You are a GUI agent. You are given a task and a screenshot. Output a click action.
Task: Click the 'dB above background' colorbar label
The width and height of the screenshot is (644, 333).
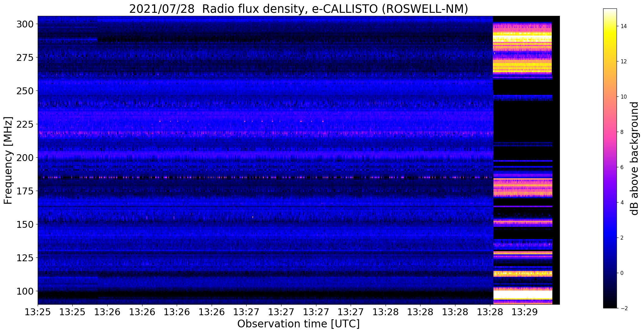634,159
